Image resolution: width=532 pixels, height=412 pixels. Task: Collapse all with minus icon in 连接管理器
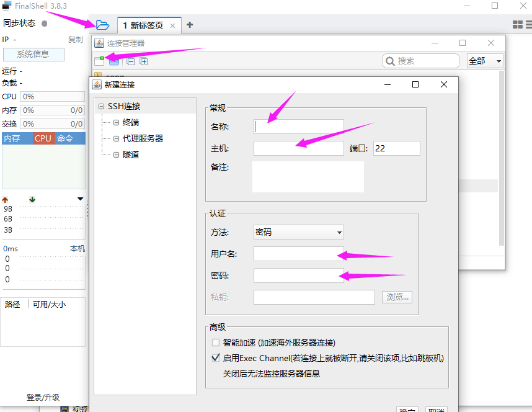pyautogui.click(x=131, y=61)
